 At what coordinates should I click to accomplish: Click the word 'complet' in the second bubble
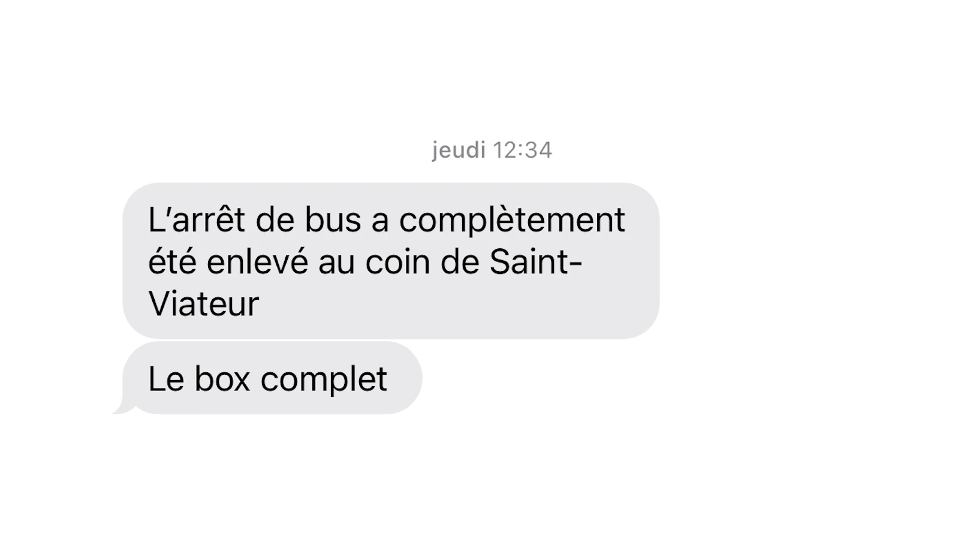coord(324,380)
